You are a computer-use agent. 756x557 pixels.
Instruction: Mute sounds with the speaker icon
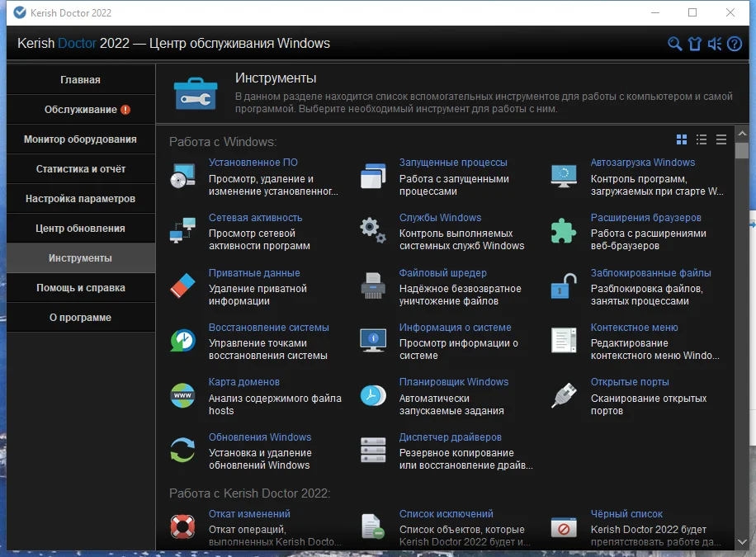click(x=715, y=44)
